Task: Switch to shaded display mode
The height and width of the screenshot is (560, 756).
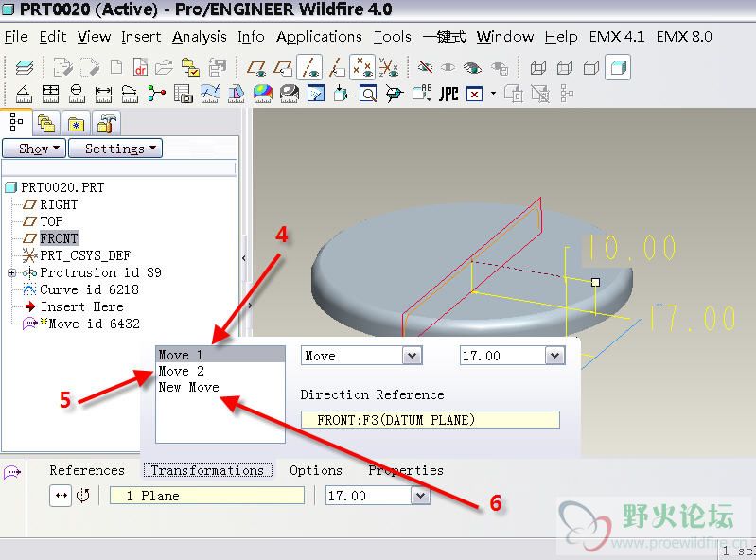Action: (x=618, y=67)
